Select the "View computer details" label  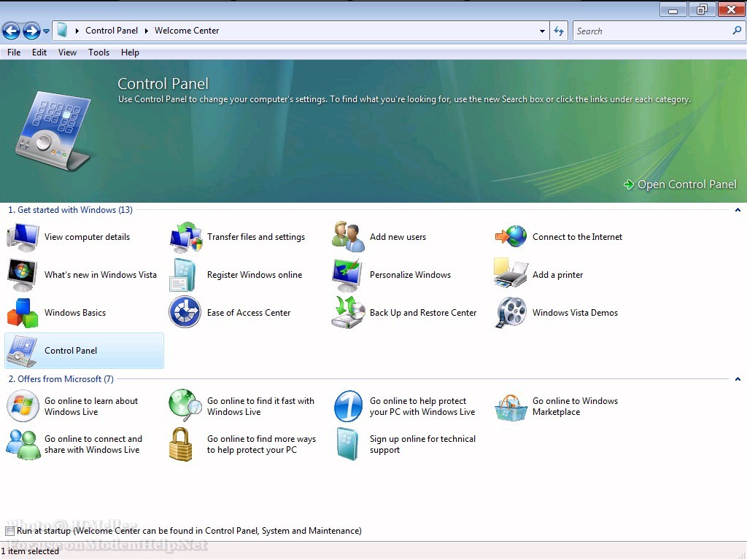point(88,237)
